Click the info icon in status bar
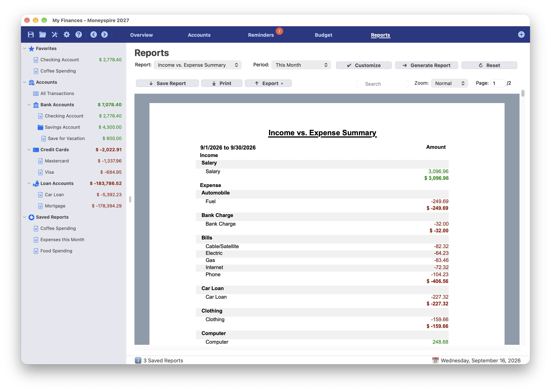551x392 pixels. coord(138,360)
